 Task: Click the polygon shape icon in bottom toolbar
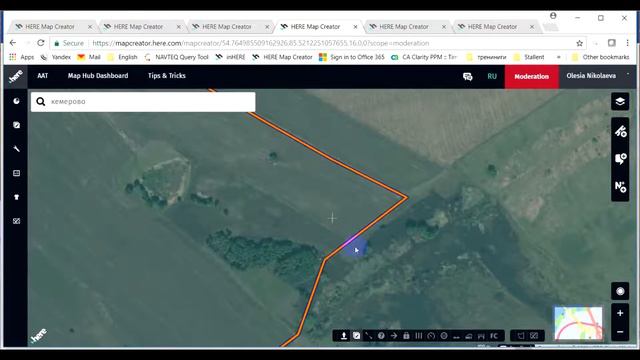click(521, 336)
